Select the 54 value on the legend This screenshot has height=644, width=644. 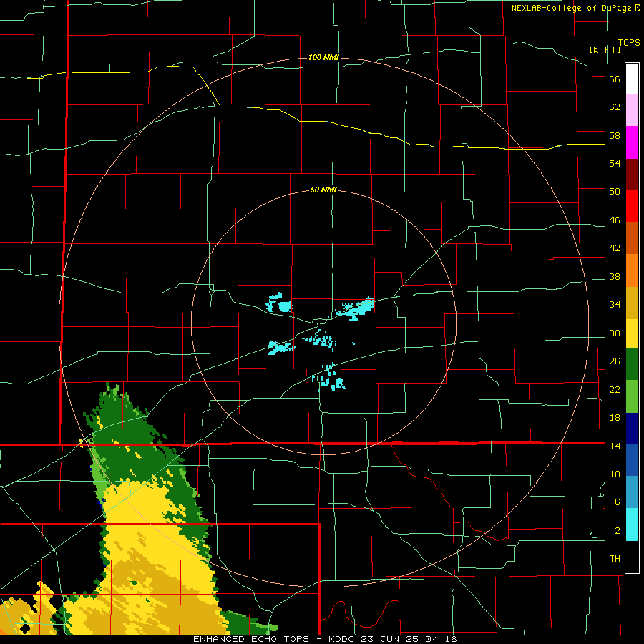[615, 163]
